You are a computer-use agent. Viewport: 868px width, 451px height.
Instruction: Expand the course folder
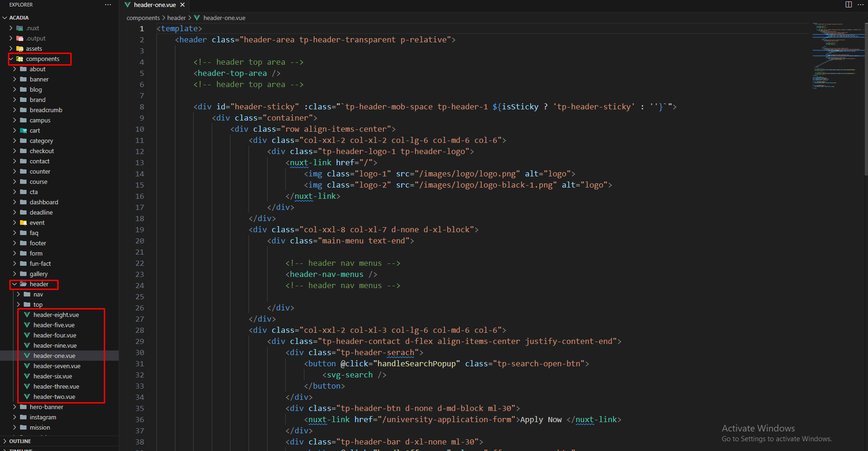click(x=14, y=182)
